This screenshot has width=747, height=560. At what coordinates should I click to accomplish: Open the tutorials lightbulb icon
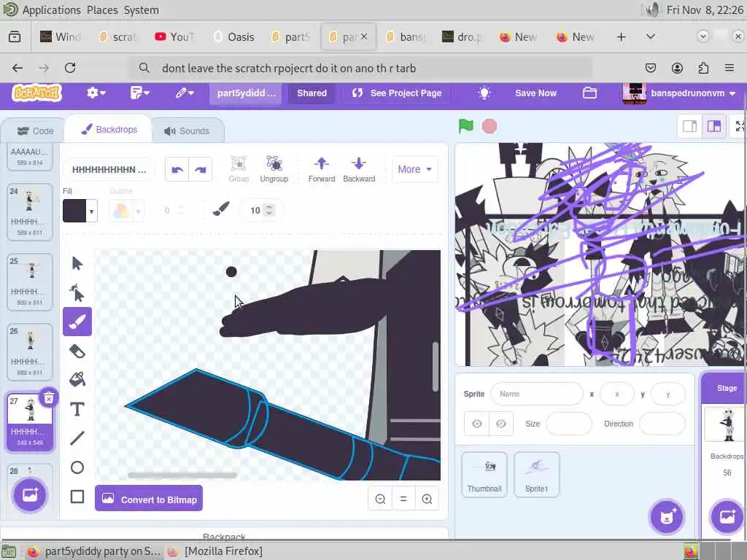(x=484, y=93)
